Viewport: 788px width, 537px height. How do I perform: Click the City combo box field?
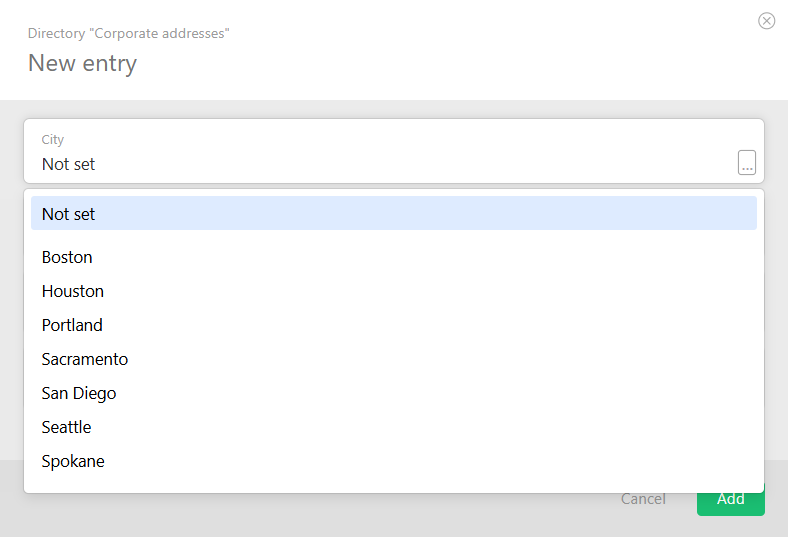pyautogui.click(x=380, y=163)
